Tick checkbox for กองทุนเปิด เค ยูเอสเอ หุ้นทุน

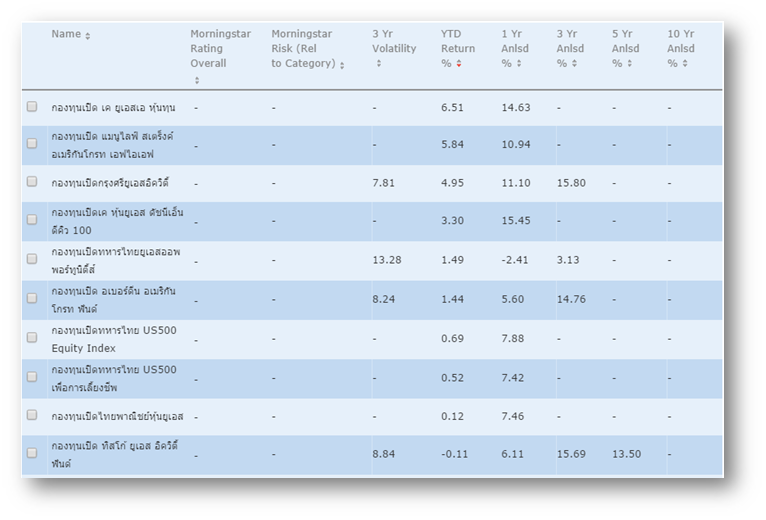click(32, 107)
